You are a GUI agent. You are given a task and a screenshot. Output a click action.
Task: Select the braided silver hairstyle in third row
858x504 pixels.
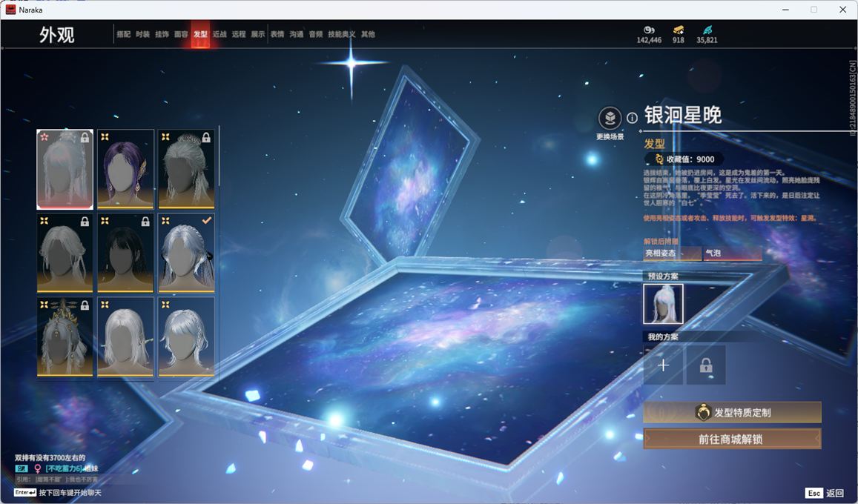[186, 336]
